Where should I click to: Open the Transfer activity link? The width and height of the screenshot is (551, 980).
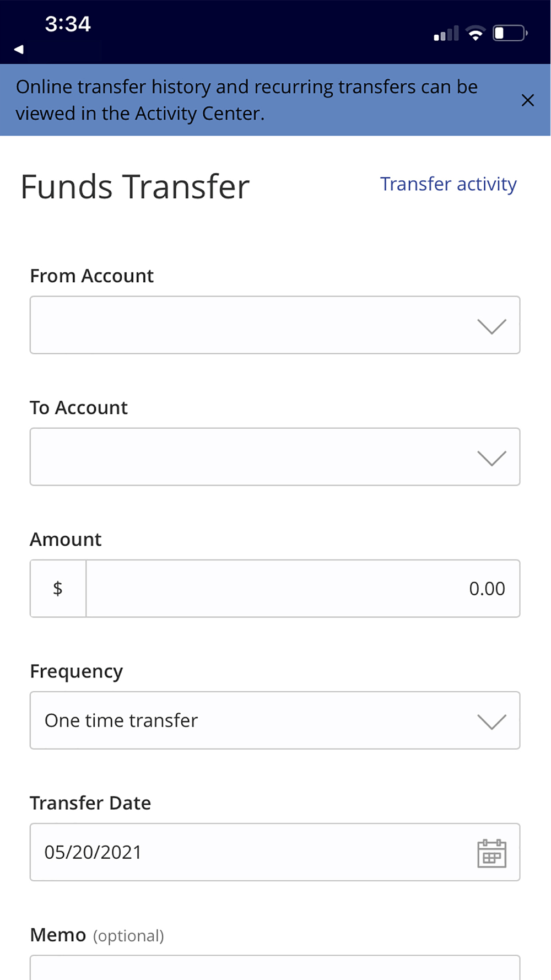448,184
